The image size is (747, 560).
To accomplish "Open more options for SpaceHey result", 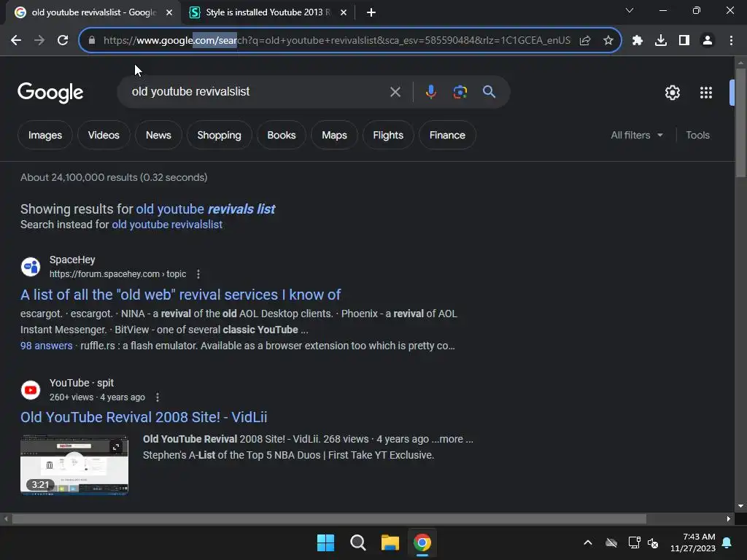I will [x=198, y=274].
